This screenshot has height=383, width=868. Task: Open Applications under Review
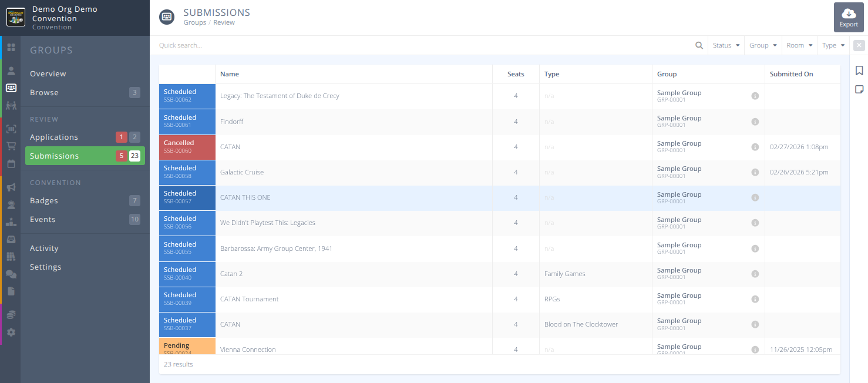pos(85,137)
